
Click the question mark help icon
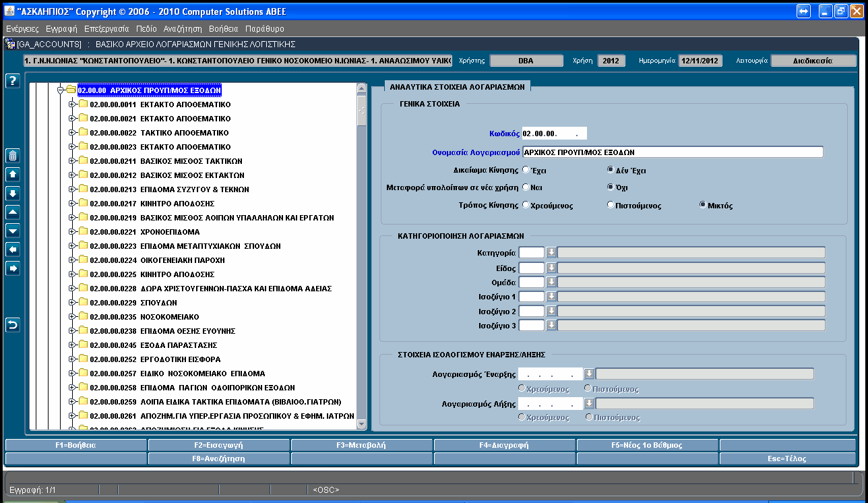(12, 81)
